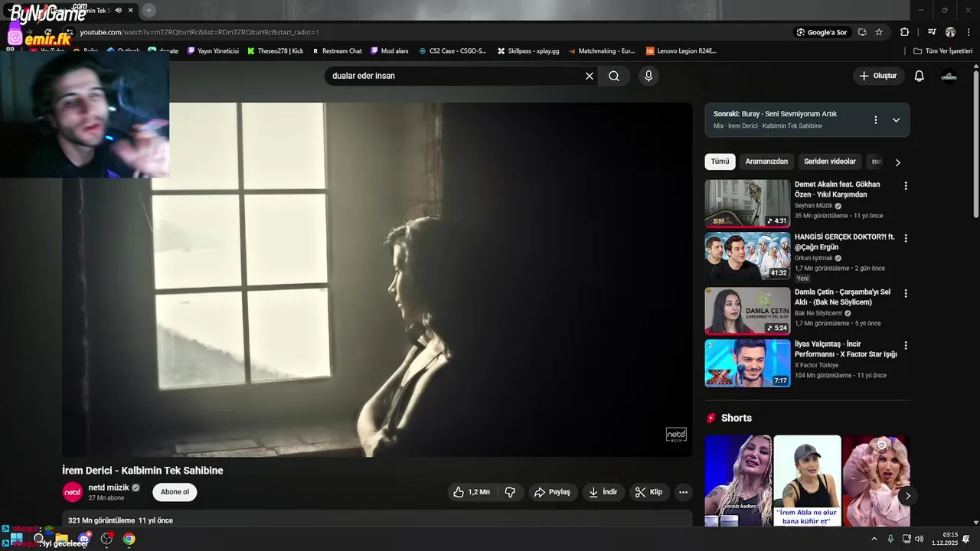The width and height of the screenshot is (980, 551).
Task: Open the Matchmaking - Eur... bookmark
Action: pos(601,51)
